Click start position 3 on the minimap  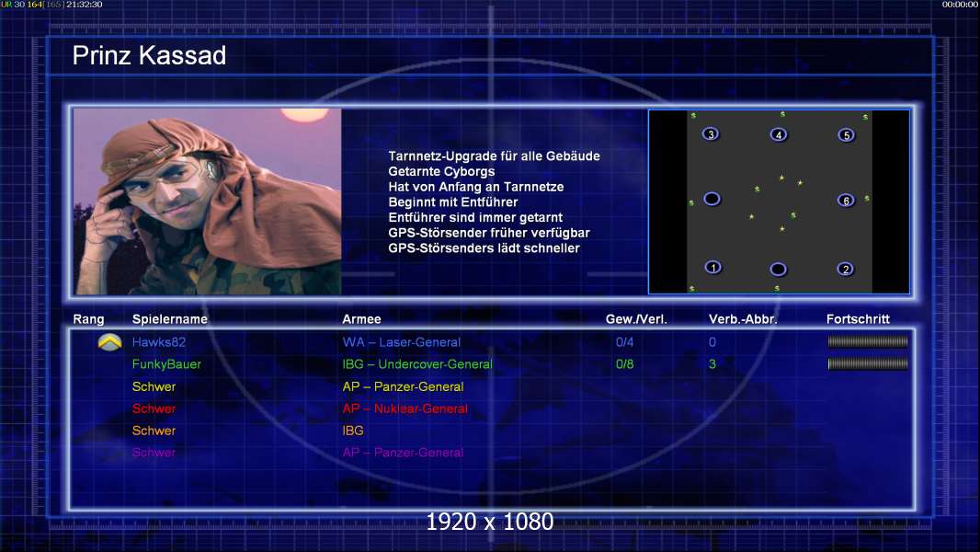pyautogui.click(x=711, y=134)
